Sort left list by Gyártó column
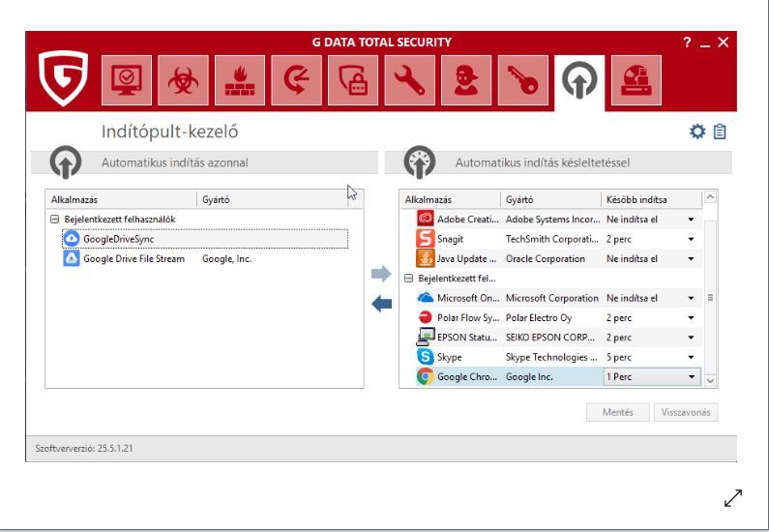769x532 pixels. tap(272, 199)
